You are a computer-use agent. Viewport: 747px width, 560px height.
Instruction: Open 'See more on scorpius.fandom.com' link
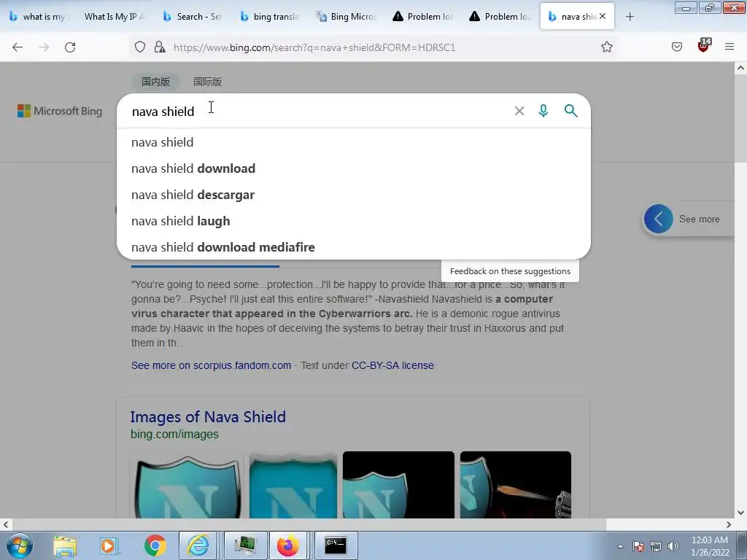[211, 365]
